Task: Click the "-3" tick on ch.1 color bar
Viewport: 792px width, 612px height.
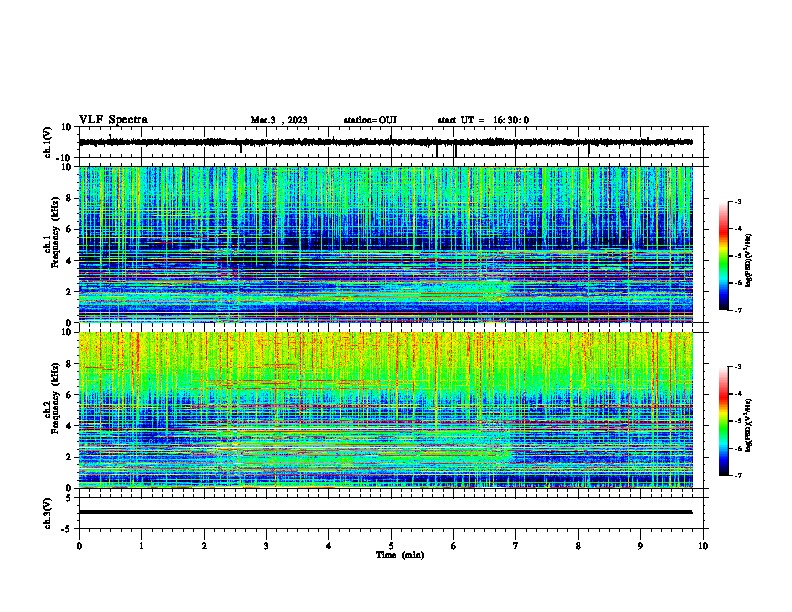Action: coord(737,202)
